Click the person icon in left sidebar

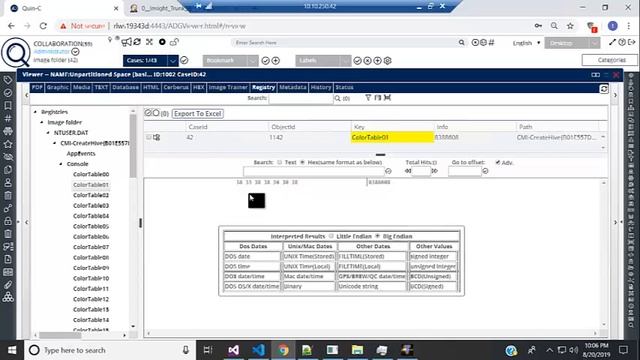[8, 182]
